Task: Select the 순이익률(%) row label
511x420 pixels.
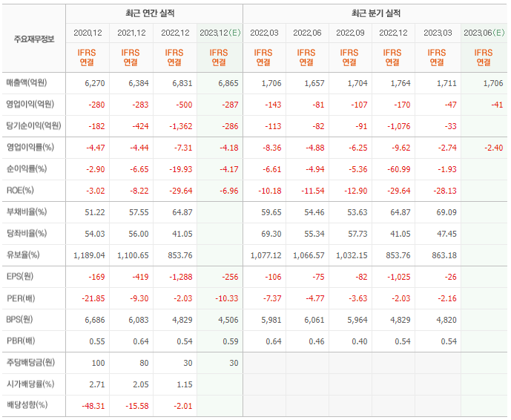Action: (27, 169)
